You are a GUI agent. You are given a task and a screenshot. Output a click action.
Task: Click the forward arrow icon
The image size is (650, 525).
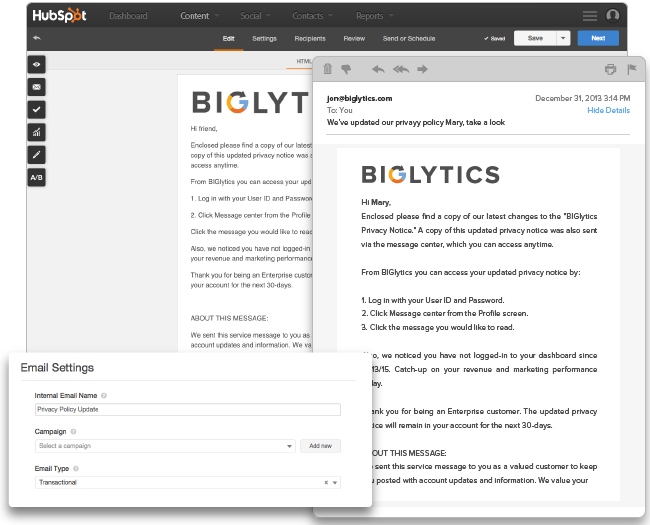tap(422, 69)
